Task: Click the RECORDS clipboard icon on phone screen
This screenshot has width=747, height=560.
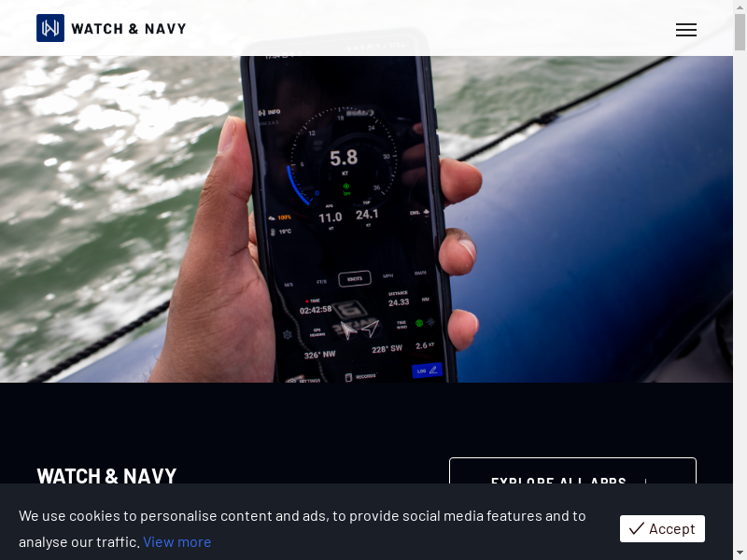Action: (348, 377)
